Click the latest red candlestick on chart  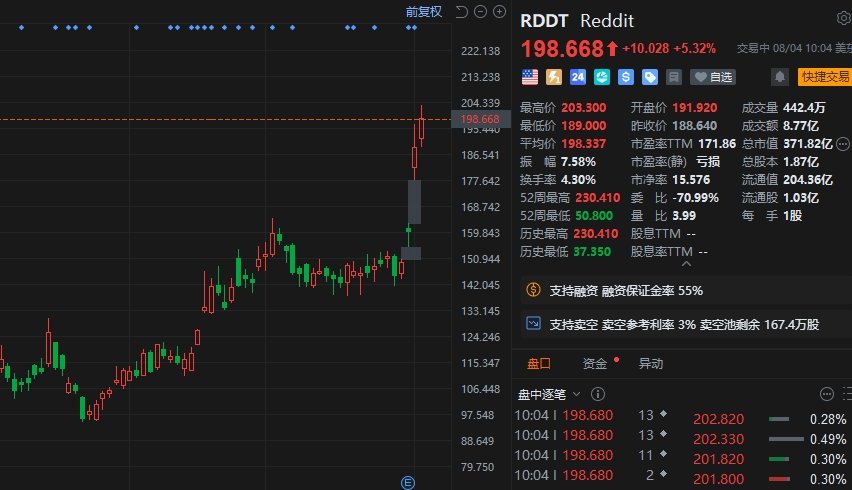tap(421, 128)
